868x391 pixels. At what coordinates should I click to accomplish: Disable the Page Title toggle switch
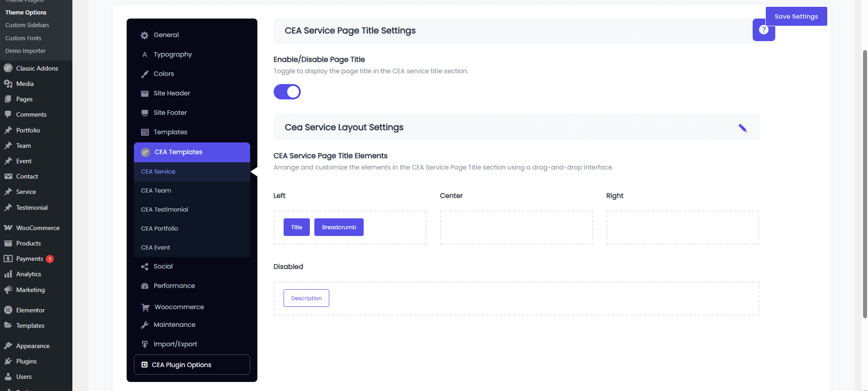click(x=287, y=92)
